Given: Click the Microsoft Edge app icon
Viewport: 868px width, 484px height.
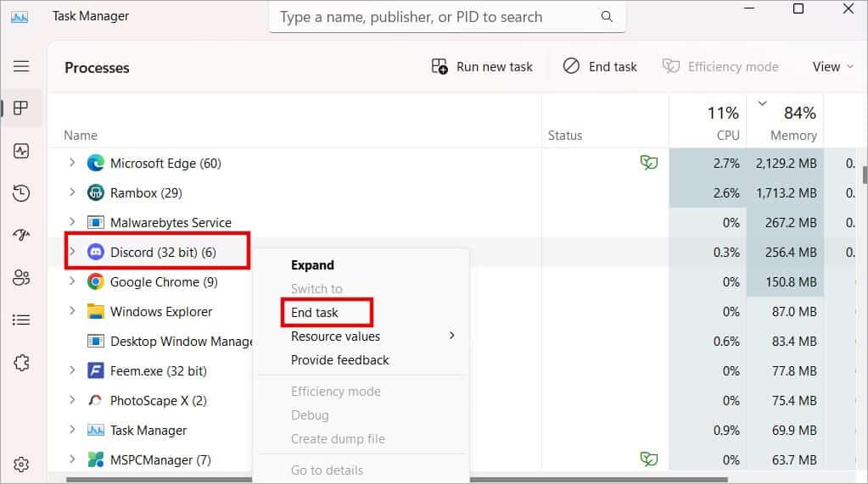Looking at the screenshot, I should tap(95, 164).
